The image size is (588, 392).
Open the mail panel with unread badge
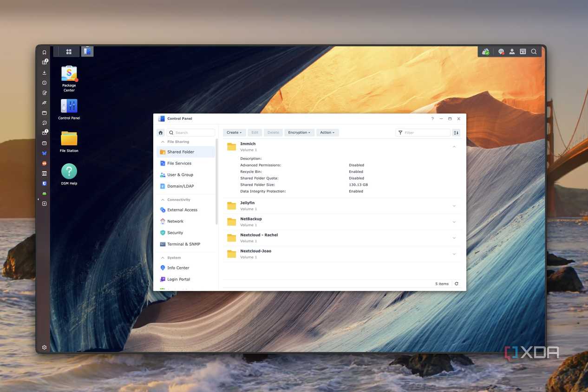45,133
